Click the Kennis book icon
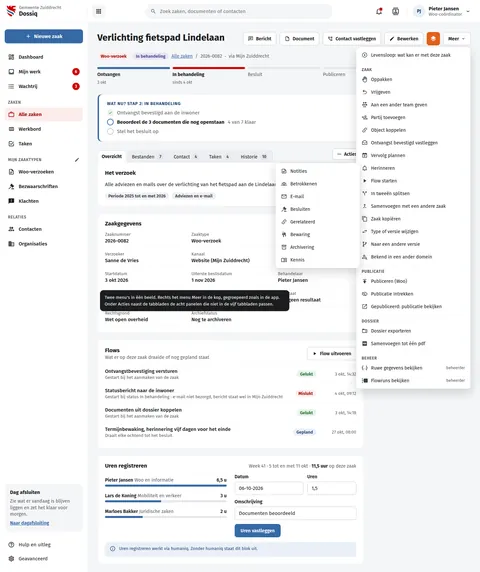 (x=284, y=260)
